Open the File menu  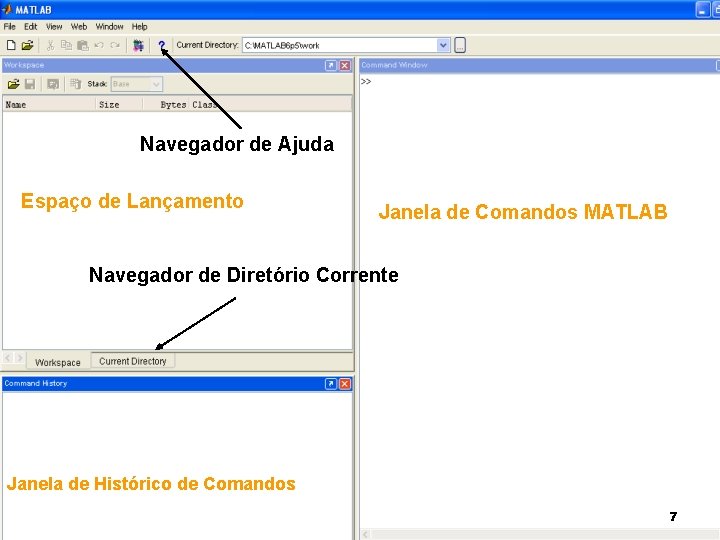point(10,27)
